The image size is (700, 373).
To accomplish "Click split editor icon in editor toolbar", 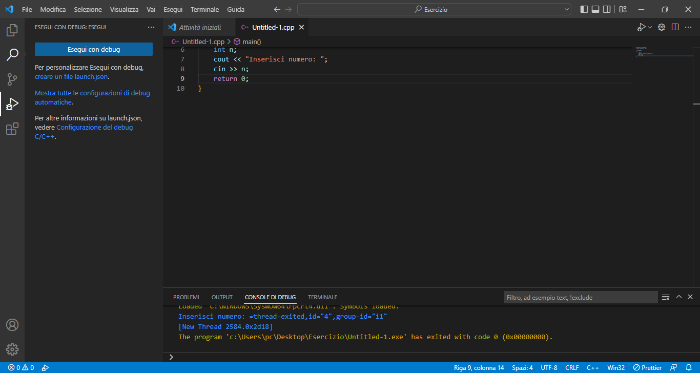I will coord(675,27).
